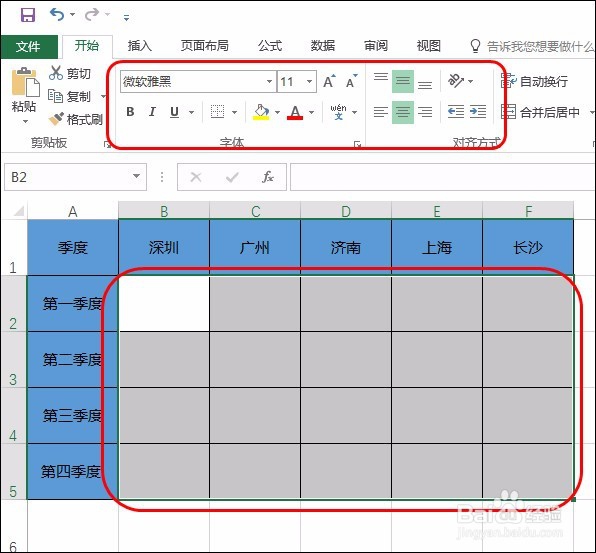The width and height of the screenshot is (596, 553).
Task: Select row 3 header
Action: coord(13,360)
